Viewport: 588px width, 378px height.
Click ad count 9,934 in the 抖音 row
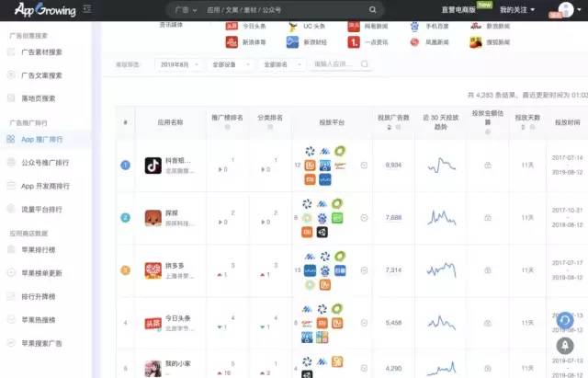(393, 166)
